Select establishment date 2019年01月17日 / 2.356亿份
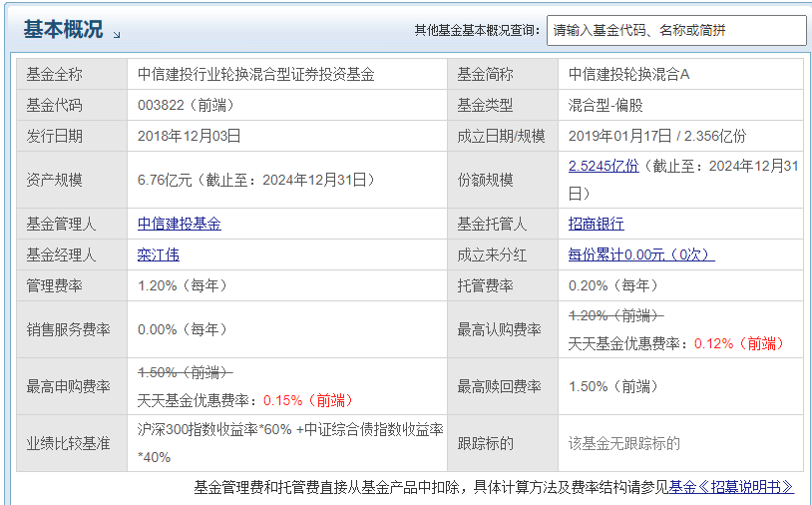 coord(657,136)
